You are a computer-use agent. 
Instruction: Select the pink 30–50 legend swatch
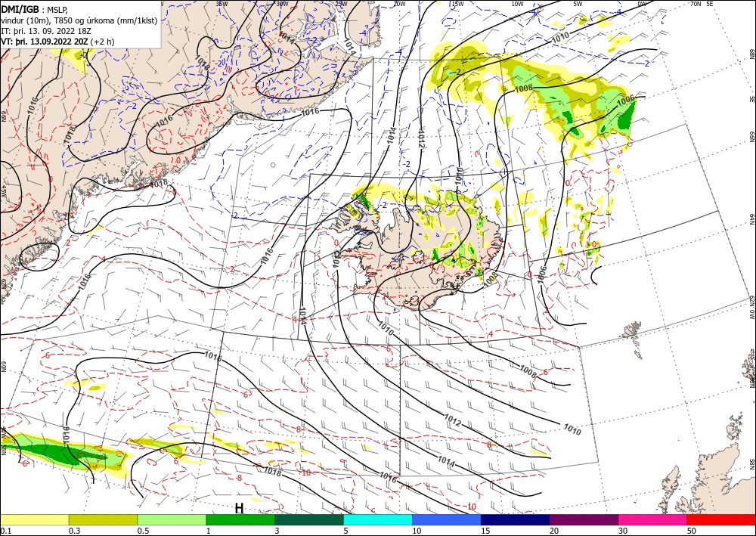point(653,519)
